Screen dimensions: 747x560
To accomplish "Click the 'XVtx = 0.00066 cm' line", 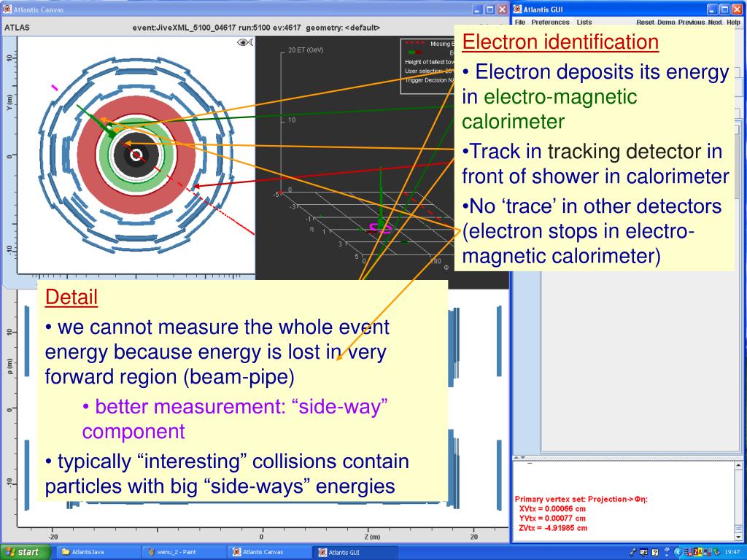I will 552,508.
